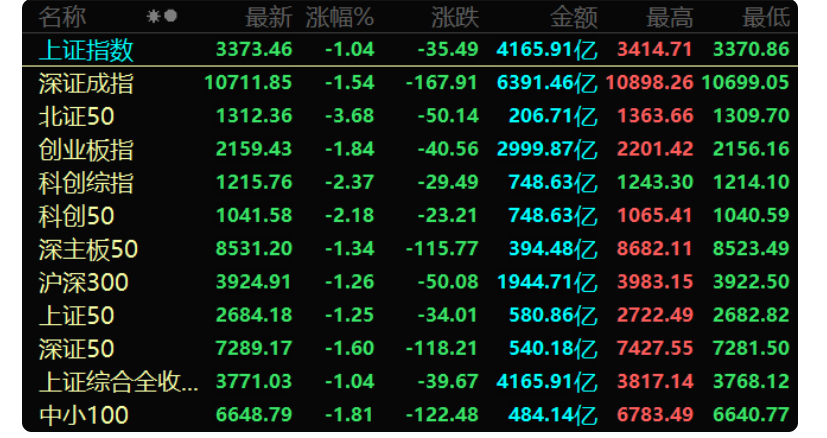Image resolution: width=827 pixels, height=438 pixels.
Task: Open the 创业板指 index row
Action: 409,149
